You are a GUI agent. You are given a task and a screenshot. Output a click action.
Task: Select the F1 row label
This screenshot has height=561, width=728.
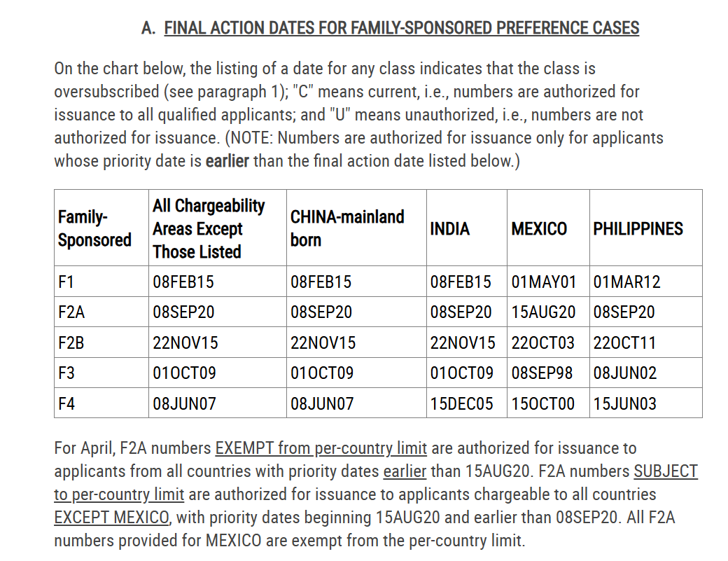point(66,282)
